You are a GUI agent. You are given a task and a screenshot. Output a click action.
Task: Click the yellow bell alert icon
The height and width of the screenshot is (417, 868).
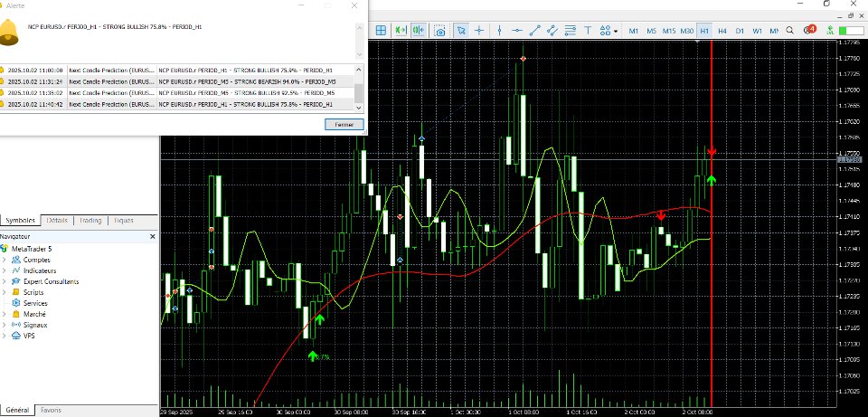8,33
